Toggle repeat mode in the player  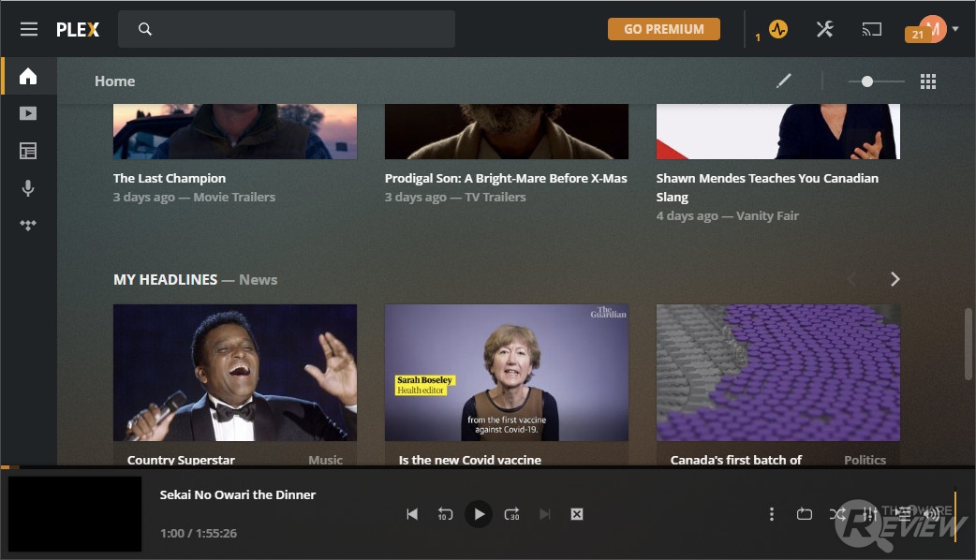(x=805, y=514)
